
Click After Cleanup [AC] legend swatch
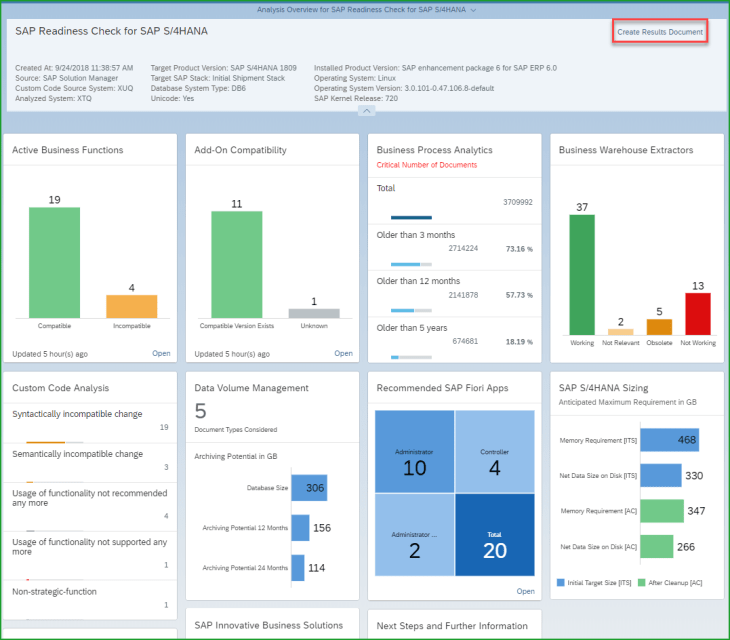point(642,583)
